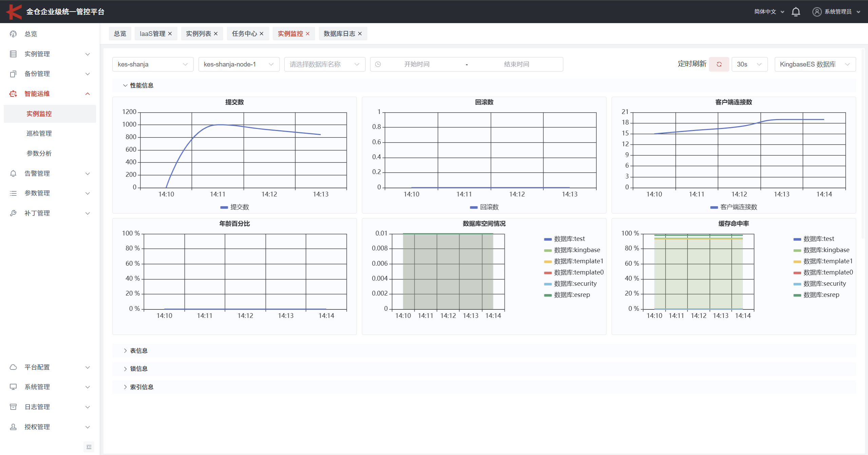Toggle 数据库:esrep legend in cache hit chart
Screen dimensions: 868x455
[x=821, y=295]
